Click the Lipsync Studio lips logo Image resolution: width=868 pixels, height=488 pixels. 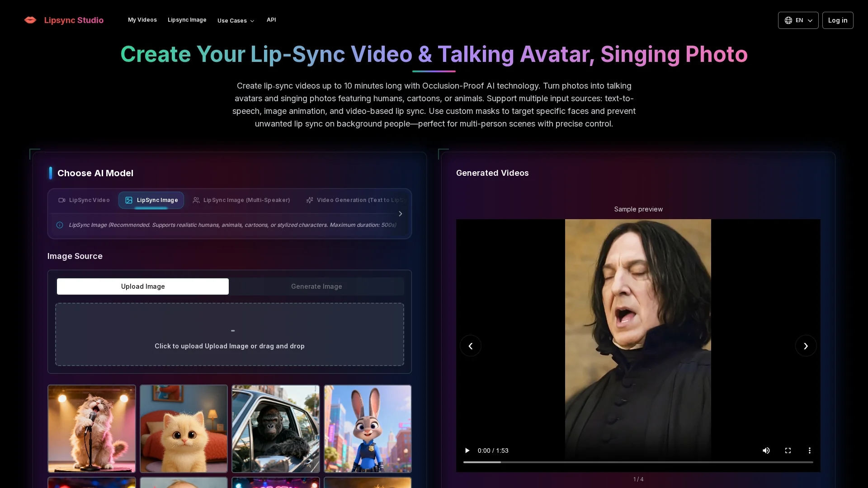click(30, 20)
